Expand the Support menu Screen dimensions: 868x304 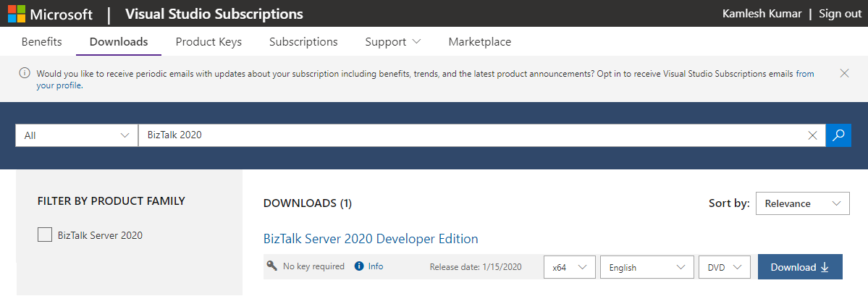[392, 42]
